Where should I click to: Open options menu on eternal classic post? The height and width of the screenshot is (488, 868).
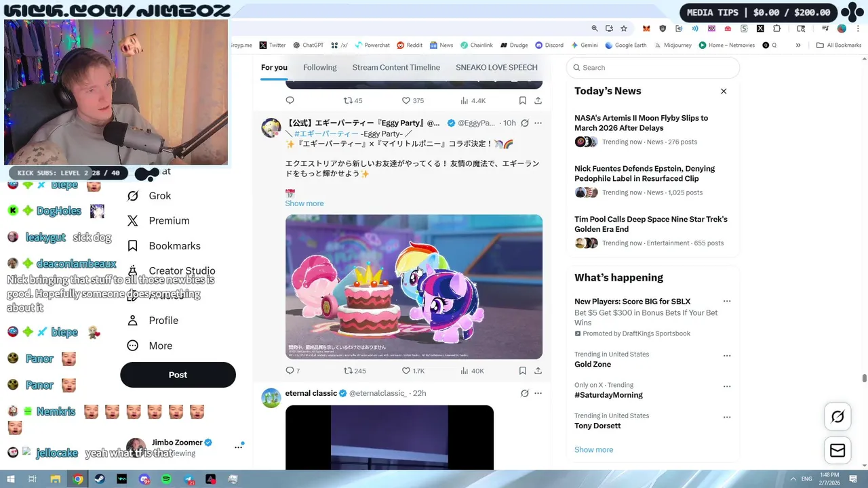point(538,393)
